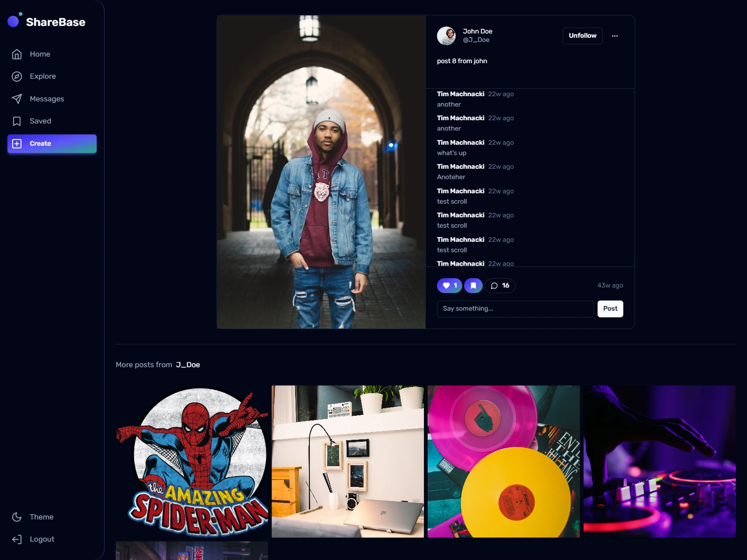The image size is (747, 560).
Task: Open the @J_Doe handle link
Action: 476,40
